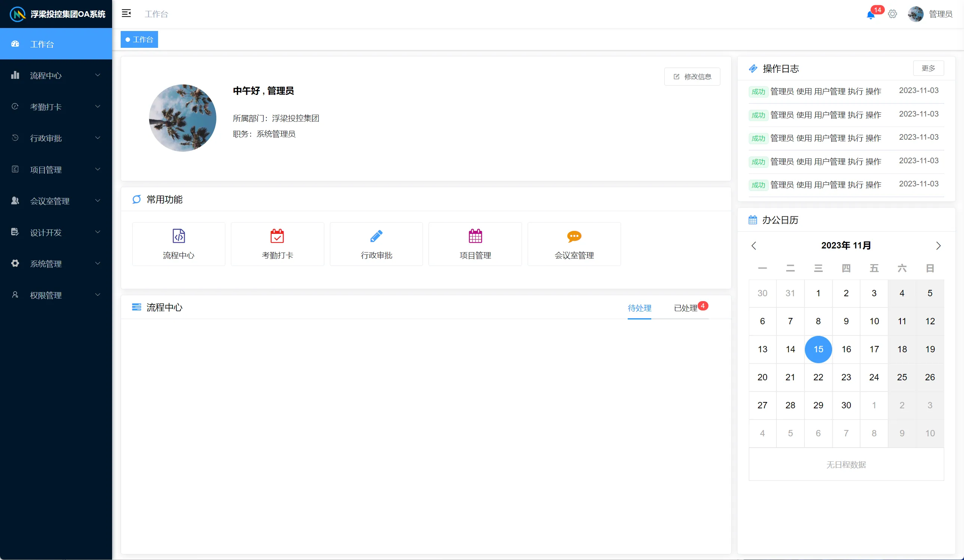Go to next month in calendar
Screen dimensions: 964x560
point(938,245)
